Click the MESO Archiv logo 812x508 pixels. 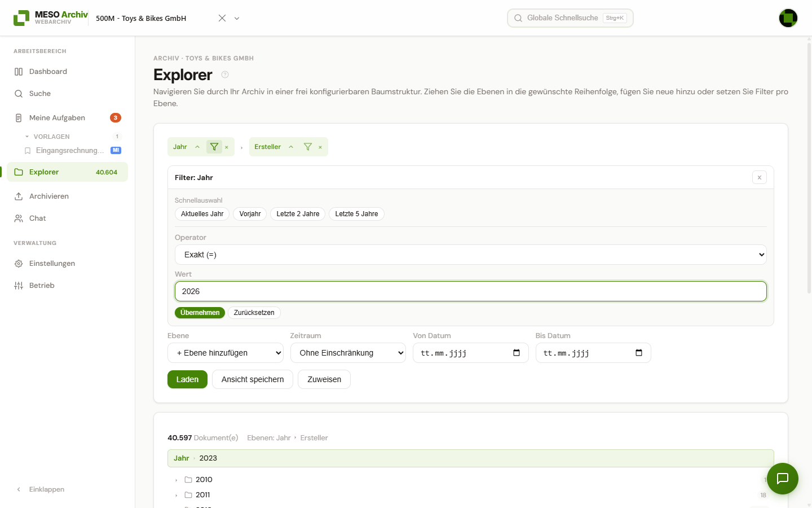[51, 17]
